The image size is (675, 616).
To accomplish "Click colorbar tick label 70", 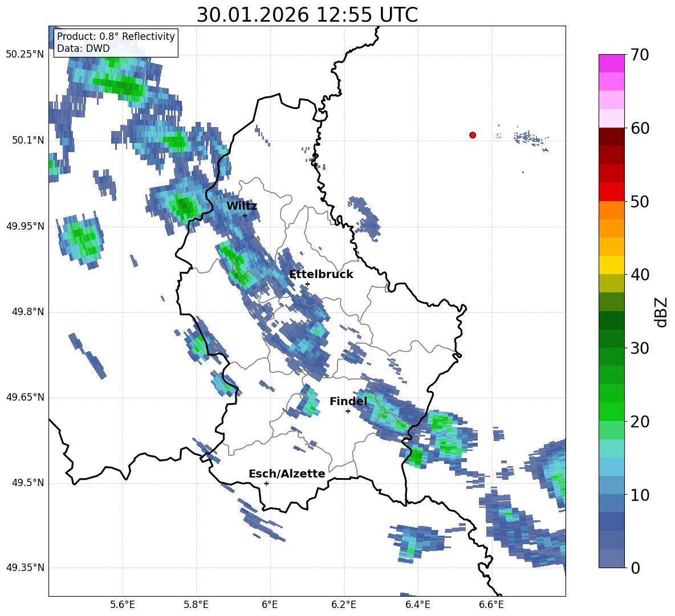I will pyautogui.click(x=639, y=55).
